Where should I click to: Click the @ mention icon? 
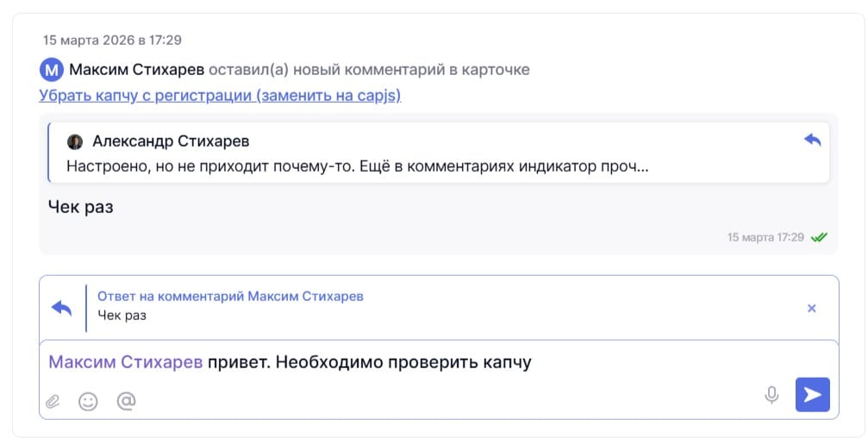(x=126, y=401)
